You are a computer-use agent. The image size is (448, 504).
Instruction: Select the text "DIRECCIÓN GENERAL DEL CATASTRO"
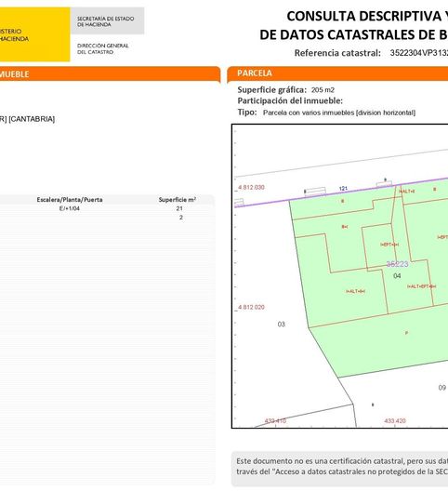point(102,48)
